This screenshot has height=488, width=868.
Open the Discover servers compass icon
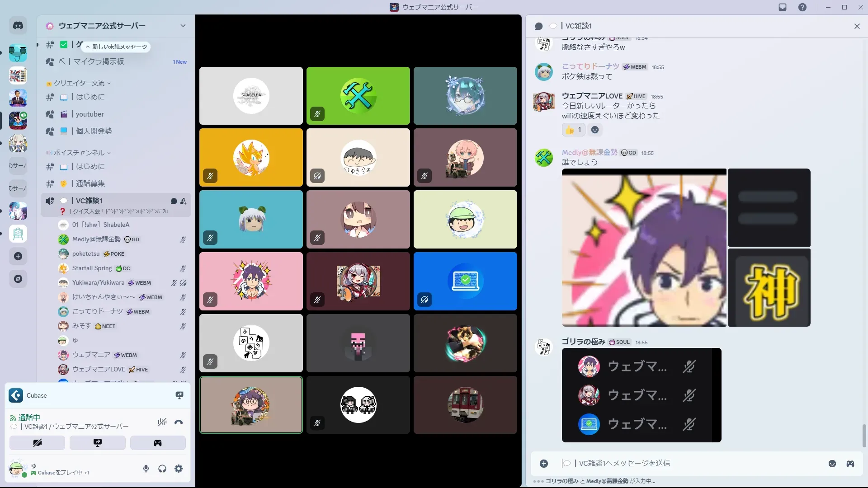click(x=18, y=279)
